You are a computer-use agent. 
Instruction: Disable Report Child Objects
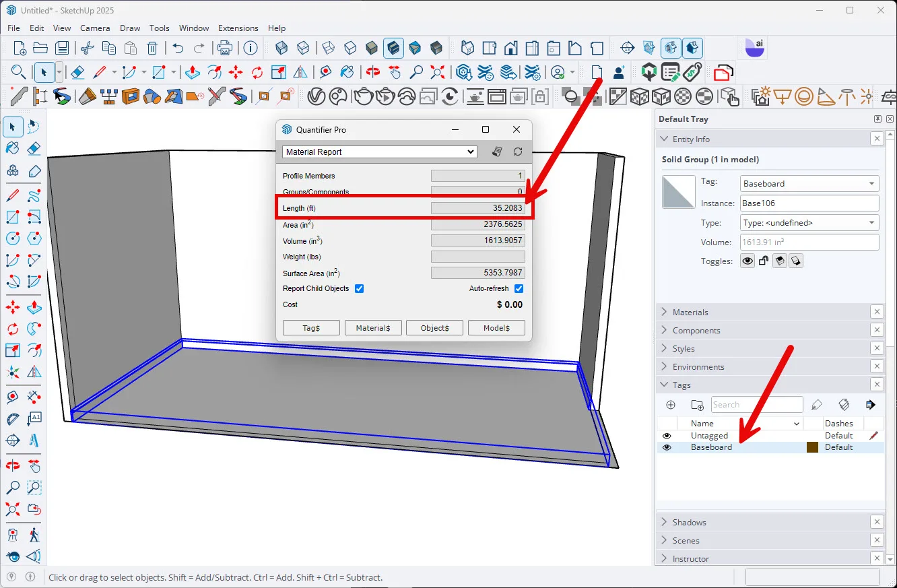[x=359, y=288]
